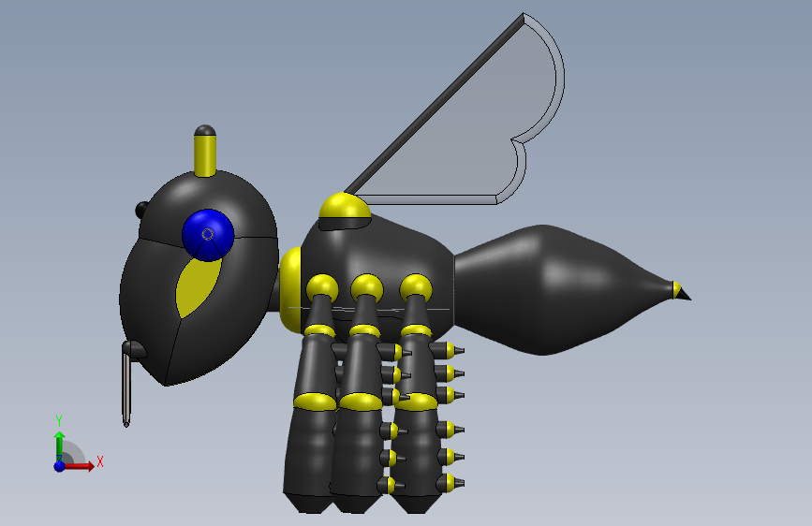The height and width of the screenshot is (526, 812).
Task: Select the thin gray proboscis needle below the head
Action: click(125, 388)
